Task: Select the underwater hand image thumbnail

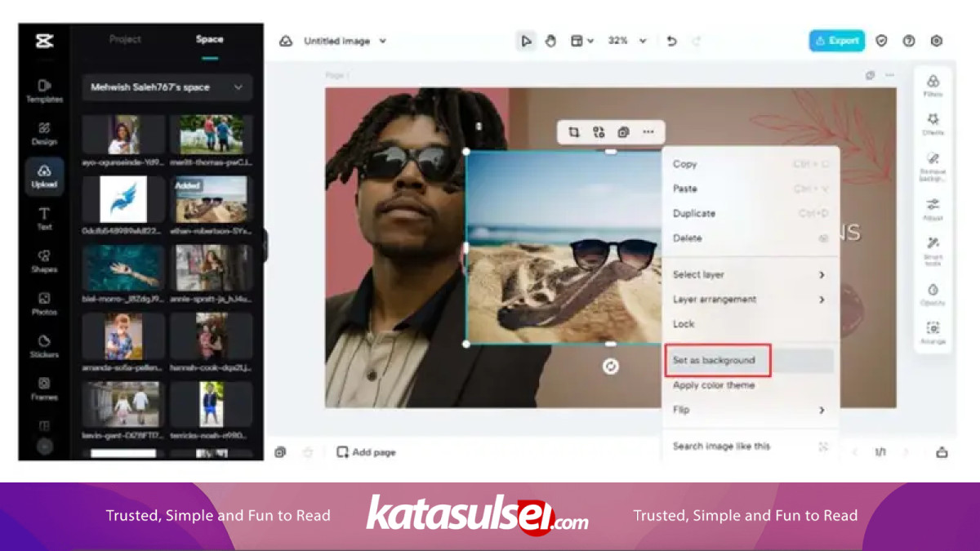Action: [x=123, y=269]
